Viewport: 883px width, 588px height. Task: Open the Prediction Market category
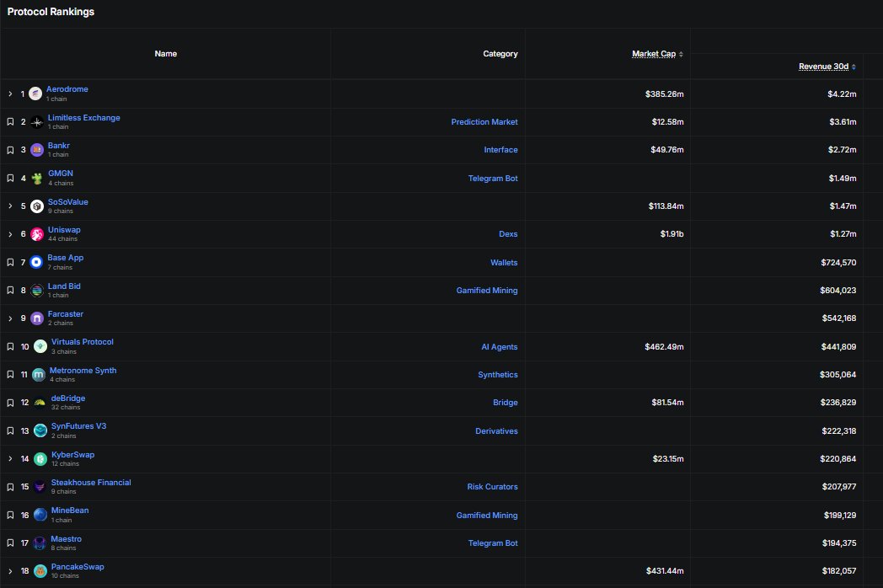[x=484, y=121]
